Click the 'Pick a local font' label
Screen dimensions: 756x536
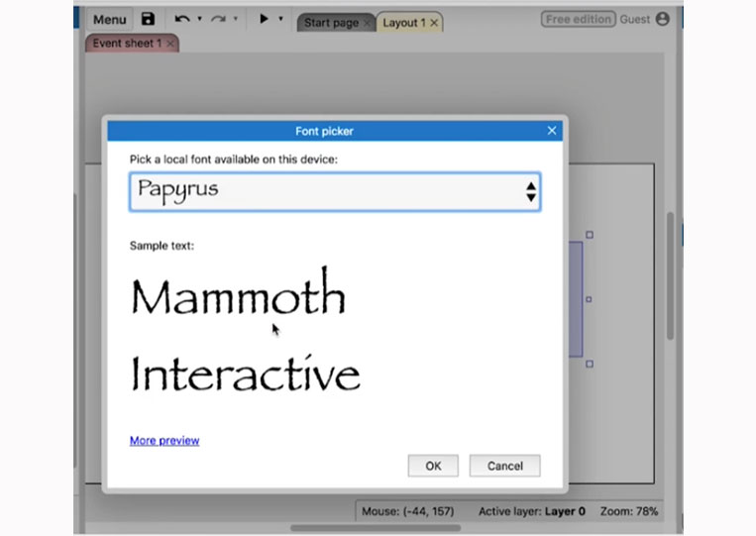[x=234, y=160]
